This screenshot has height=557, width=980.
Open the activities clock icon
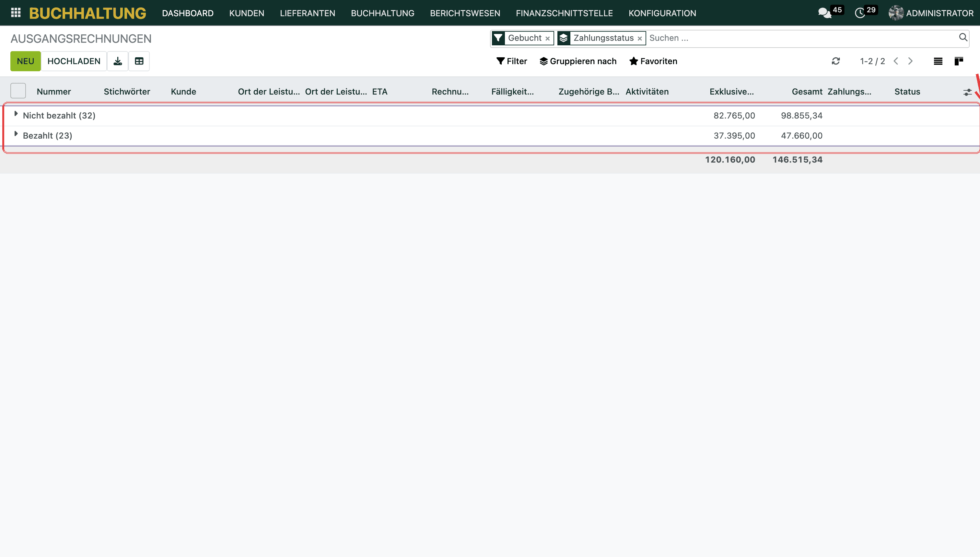tap(860, 13)
